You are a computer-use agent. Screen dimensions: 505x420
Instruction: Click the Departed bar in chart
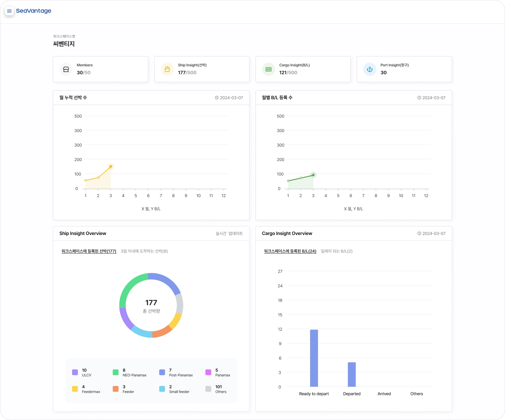[352, 374]
